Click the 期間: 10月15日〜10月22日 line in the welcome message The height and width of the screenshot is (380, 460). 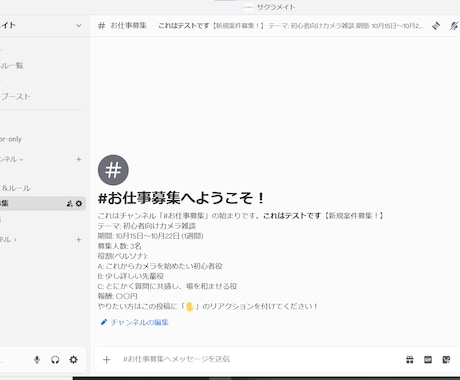pyautogui.click(x=150, y=236)
